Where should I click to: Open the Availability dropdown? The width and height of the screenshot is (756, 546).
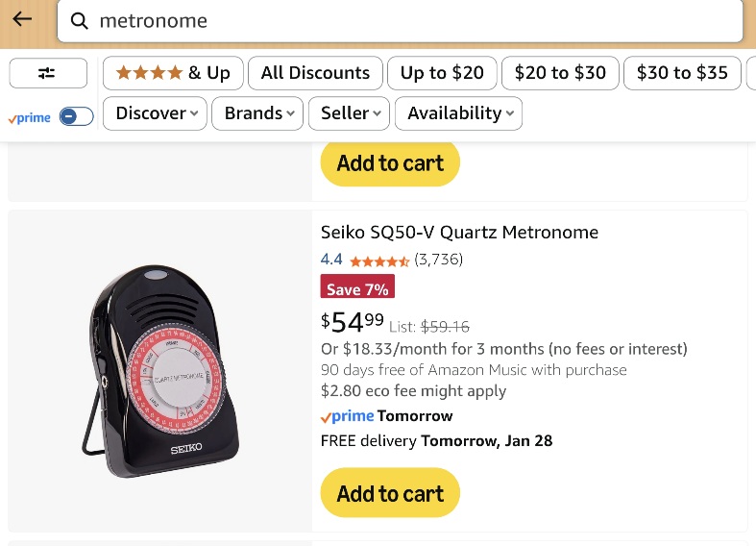pyautogui.click(x=458, y=113)
